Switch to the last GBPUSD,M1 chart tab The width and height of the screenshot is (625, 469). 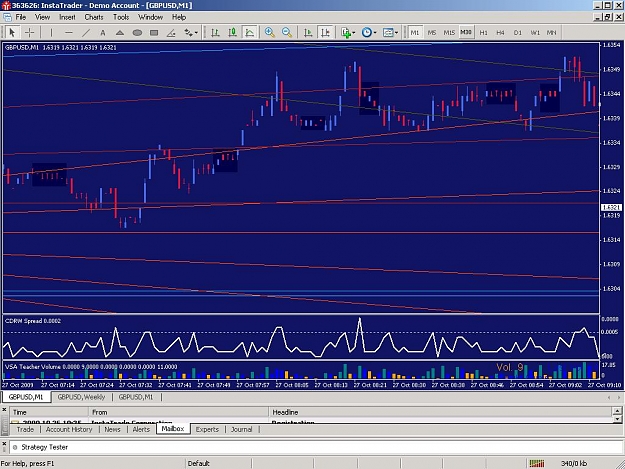pos(136,397)
